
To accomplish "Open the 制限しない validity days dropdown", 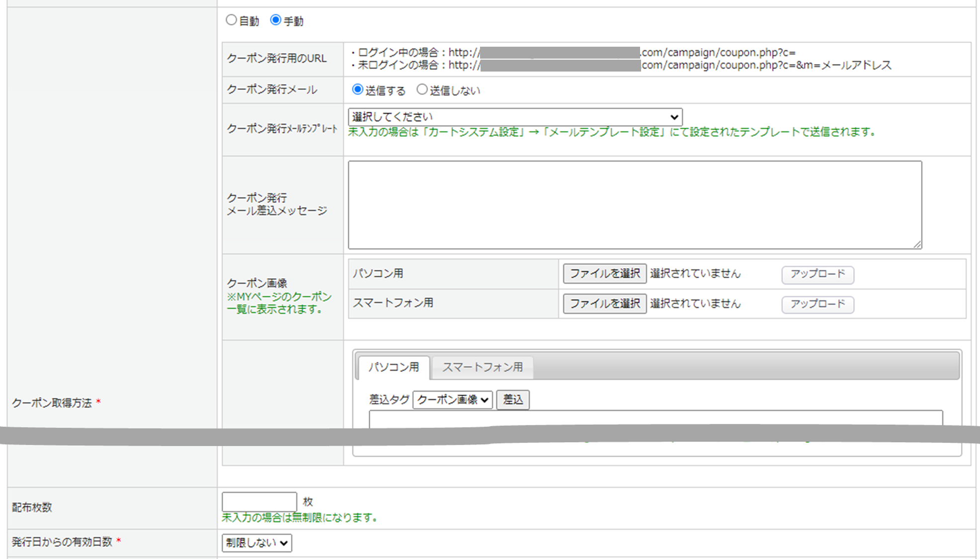I will 256,543.
